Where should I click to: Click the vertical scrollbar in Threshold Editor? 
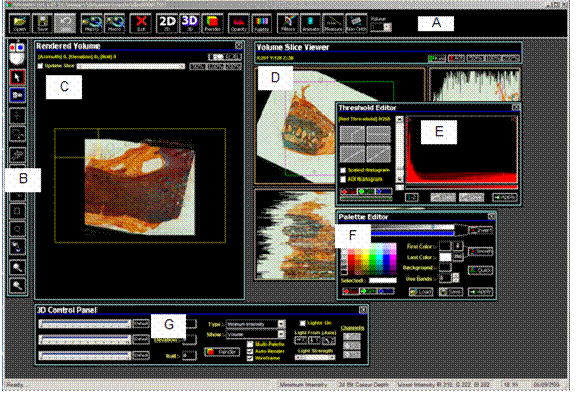[x=400, y=149]
